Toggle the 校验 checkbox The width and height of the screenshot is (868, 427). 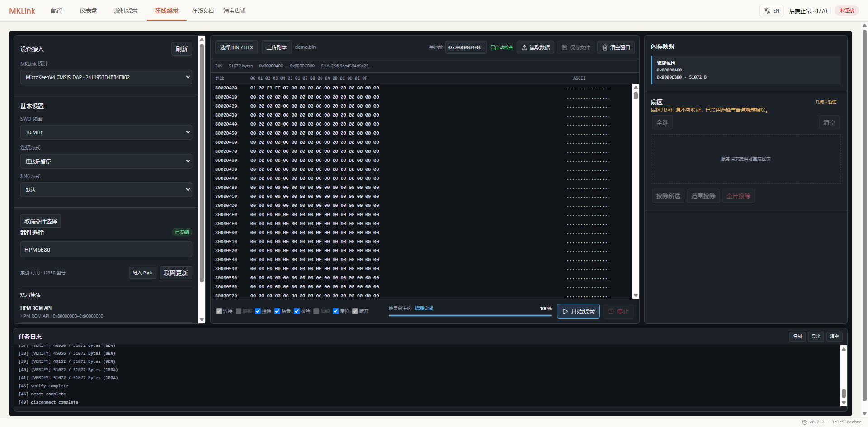(x=297, y=311)
